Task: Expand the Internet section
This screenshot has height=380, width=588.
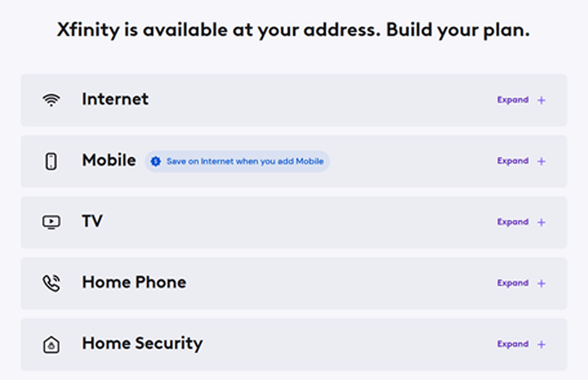Action: pyautogui.click(x=513, y=100)
